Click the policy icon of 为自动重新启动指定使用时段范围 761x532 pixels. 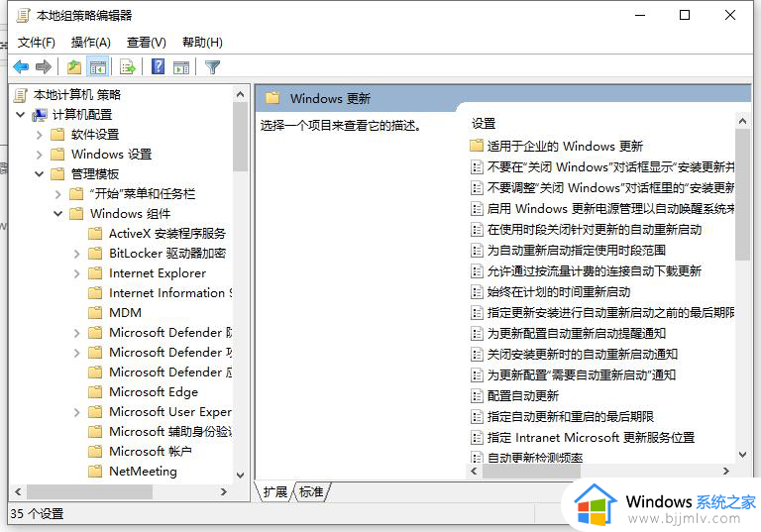(477, 251)
